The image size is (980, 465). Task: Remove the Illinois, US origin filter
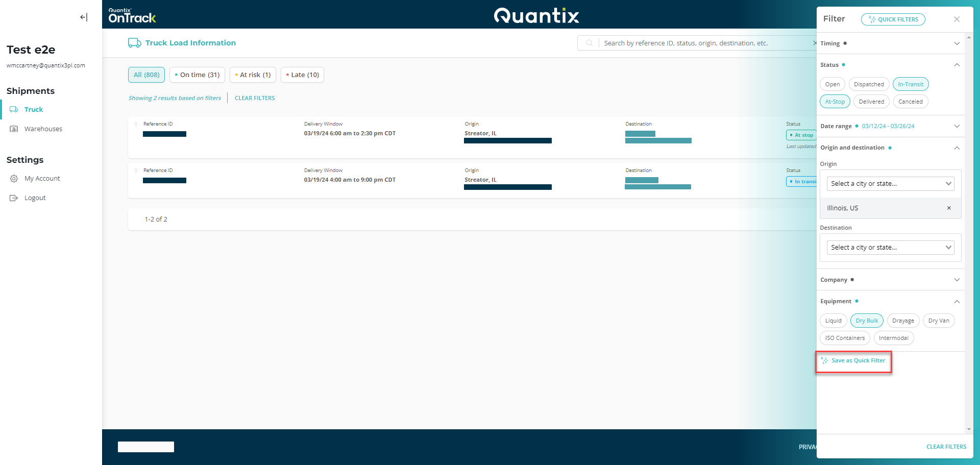click(949, 208)
